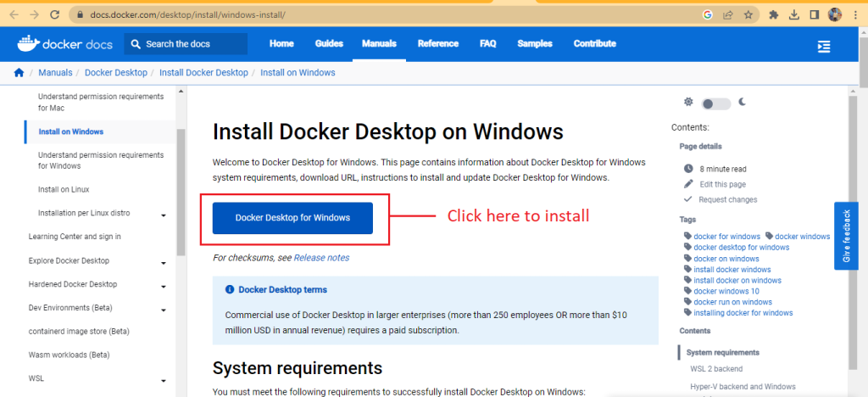Image resolution: width=868 pixels, height=397 pixels.
Task: Open the browser downloads icon
Action: [x=794, y=14]
